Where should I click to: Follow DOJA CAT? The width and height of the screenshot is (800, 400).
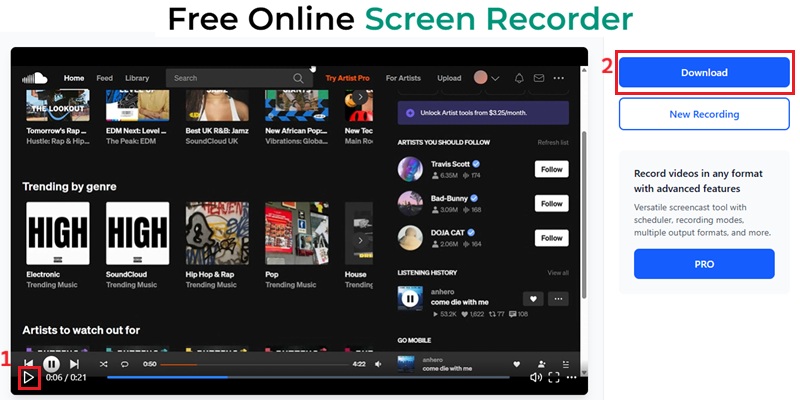(x=552, y=238)
